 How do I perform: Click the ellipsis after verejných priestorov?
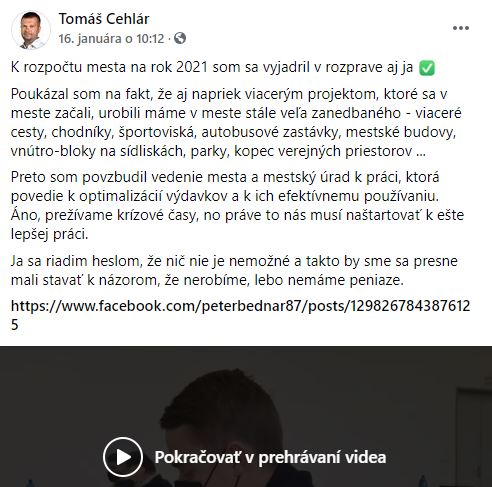[x=421, y=155]
